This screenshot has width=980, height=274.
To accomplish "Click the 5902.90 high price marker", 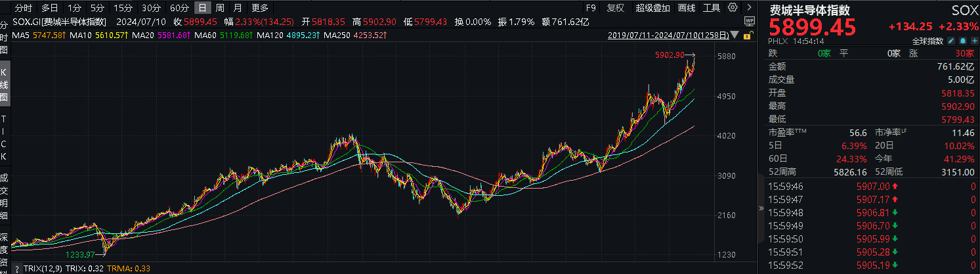I will click(x=670, y=55).
